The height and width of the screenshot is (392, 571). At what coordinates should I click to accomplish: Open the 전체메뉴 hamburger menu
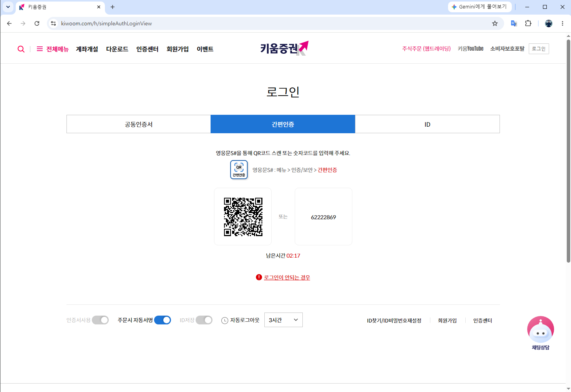coord(53,49)
